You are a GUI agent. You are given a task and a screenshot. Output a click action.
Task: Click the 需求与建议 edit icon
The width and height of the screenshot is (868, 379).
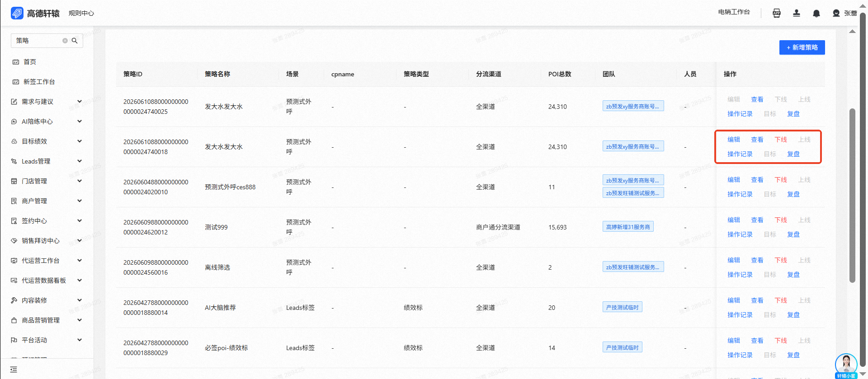click(14, 102)
